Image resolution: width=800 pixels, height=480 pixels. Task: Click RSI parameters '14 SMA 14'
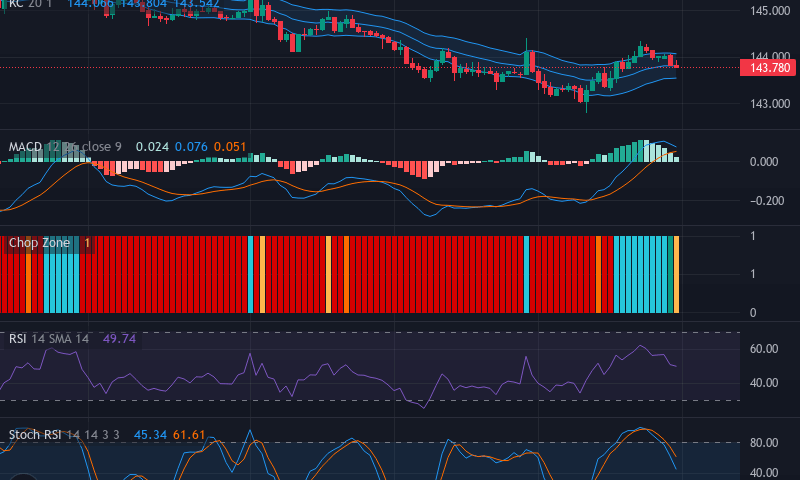click(60, 339)
